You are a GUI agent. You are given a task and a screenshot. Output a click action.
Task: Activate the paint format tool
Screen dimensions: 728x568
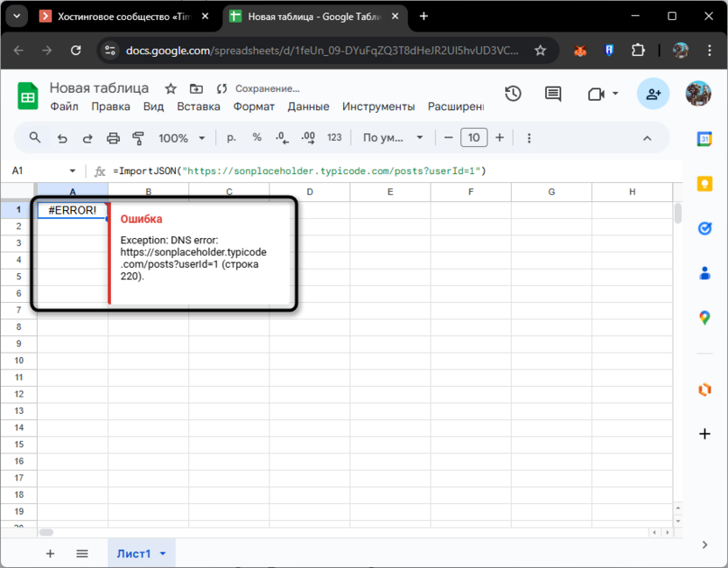138,137
